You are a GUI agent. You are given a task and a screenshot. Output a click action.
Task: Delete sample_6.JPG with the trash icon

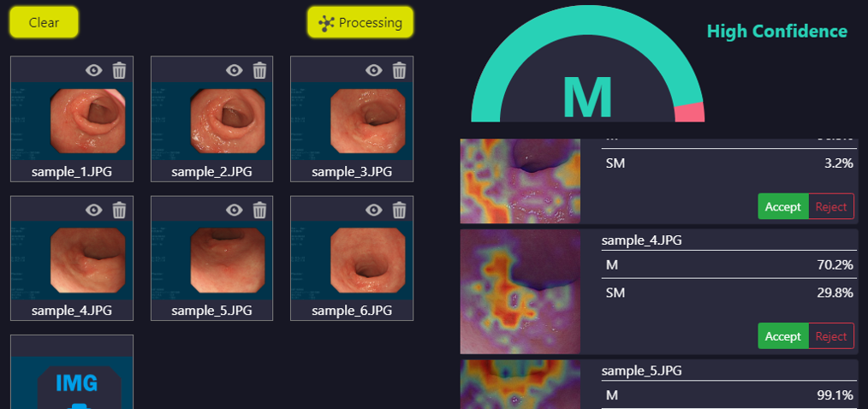[x=399, y=210]
